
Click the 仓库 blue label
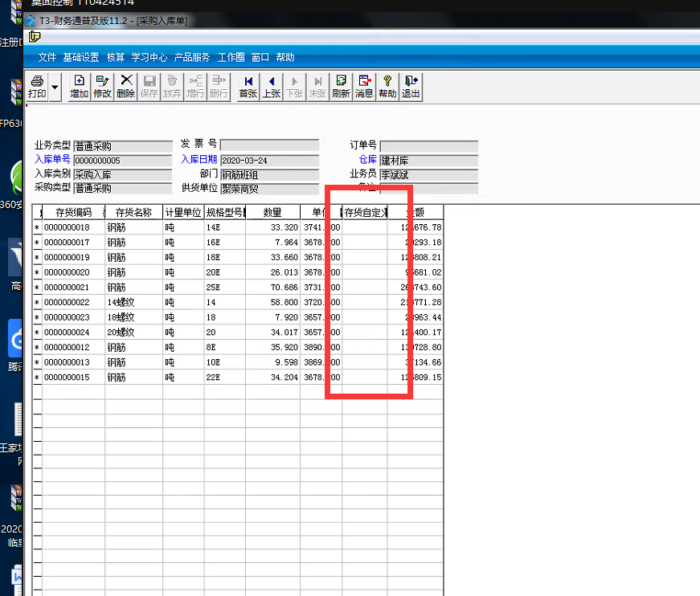pos(368,159)
